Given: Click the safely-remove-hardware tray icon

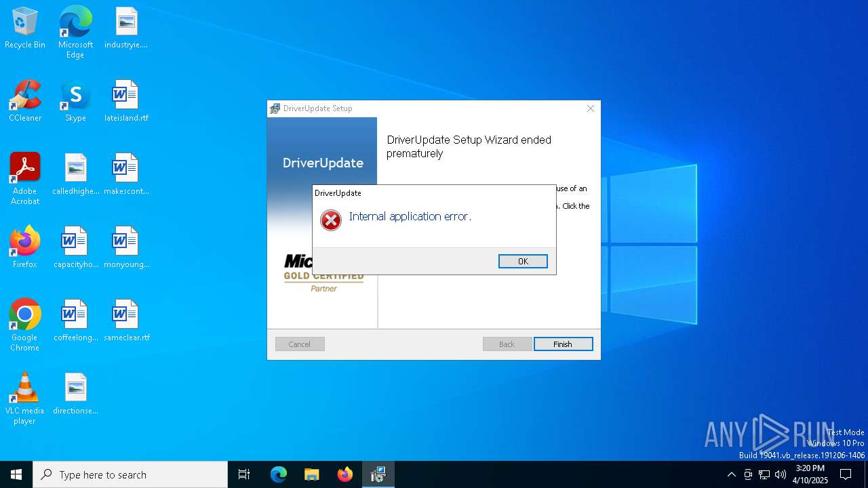Looking at the screenshot, I should (x=748, y=474).
